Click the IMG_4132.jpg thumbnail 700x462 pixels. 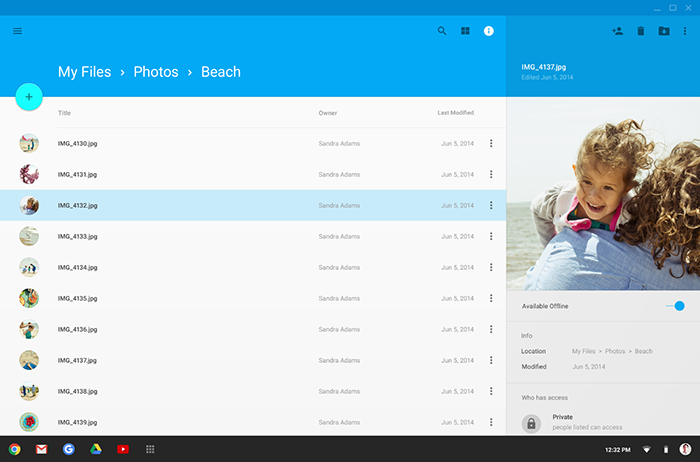(x=29, y=205)
